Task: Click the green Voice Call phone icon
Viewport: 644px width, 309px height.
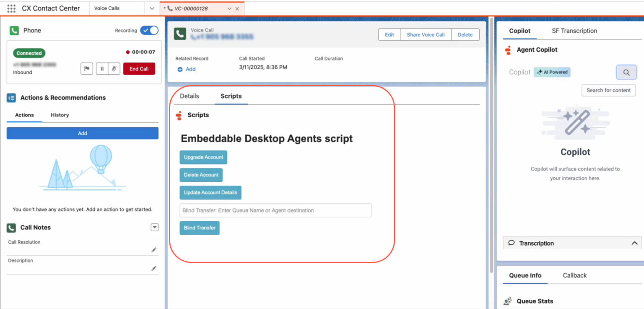Action: 180,33
